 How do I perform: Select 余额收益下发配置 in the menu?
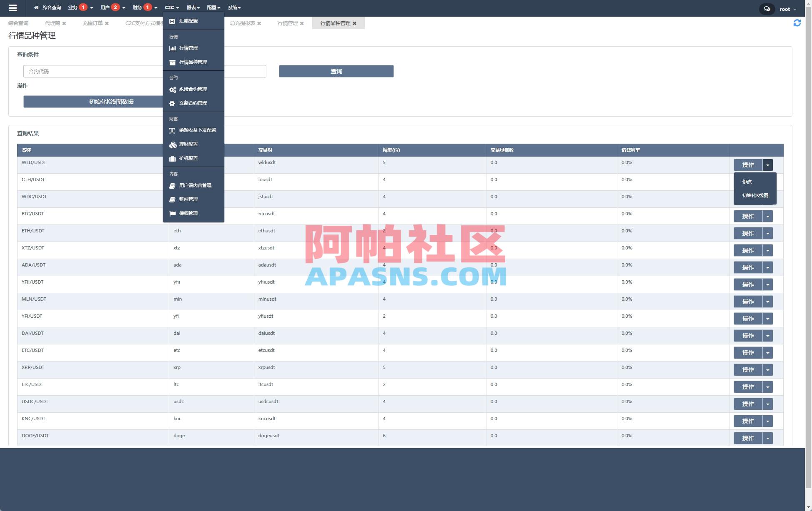[x=197, y=130]
